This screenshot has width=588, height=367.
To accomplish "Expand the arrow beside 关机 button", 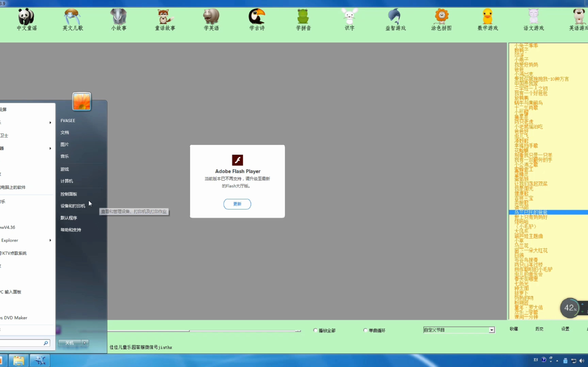I will click(85, 343).
